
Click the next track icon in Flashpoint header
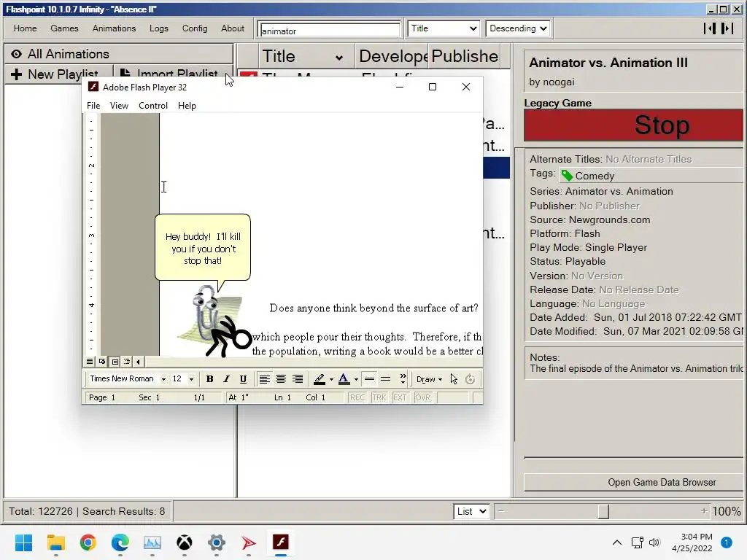[x=727, y=28]
